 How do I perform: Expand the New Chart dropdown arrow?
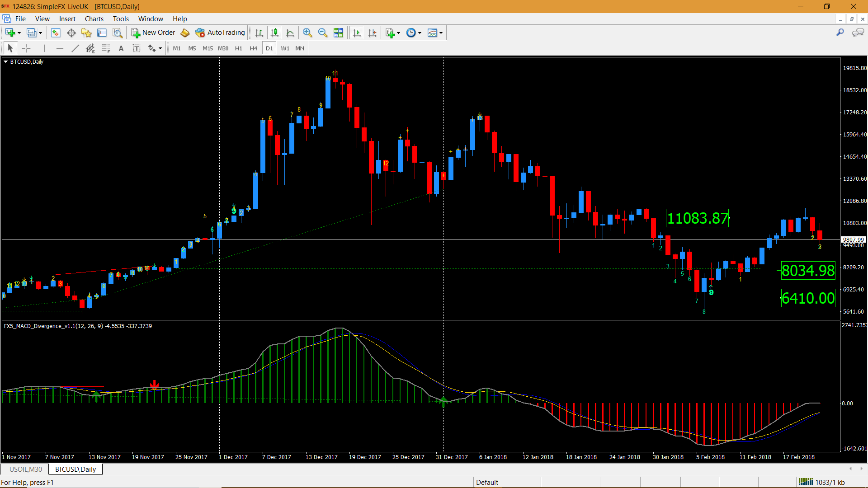[19, 33]
